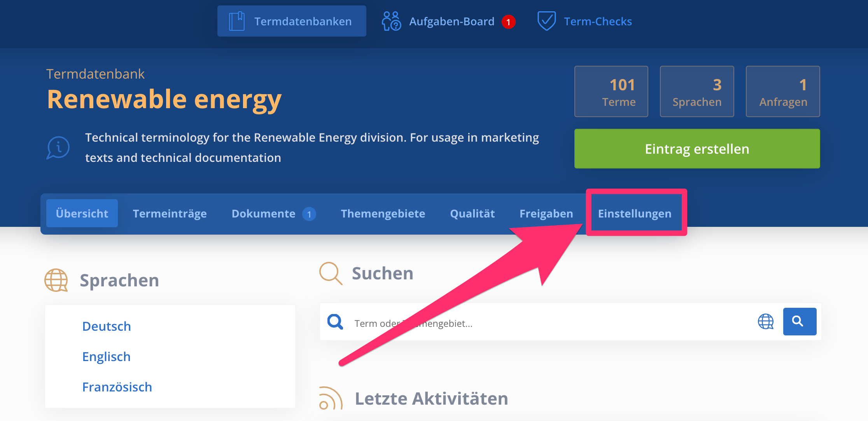Click the blue search submit button
This screenshot has width=868, height=421.
click(x=800, y=321)
